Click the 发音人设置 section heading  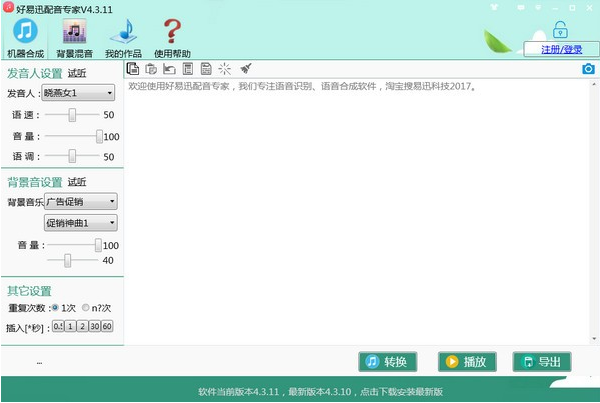34,73
